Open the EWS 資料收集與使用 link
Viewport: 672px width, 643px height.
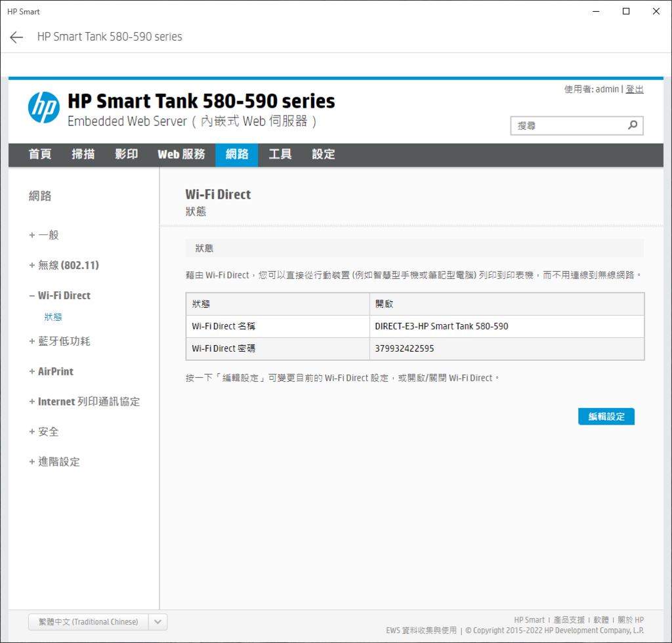[x=421, y=631]
